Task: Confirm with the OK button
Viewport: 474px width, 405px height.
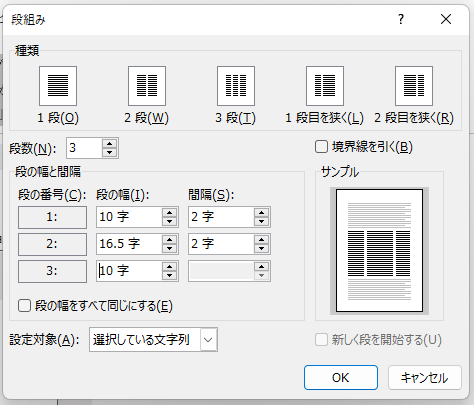Action: (341, 378)
